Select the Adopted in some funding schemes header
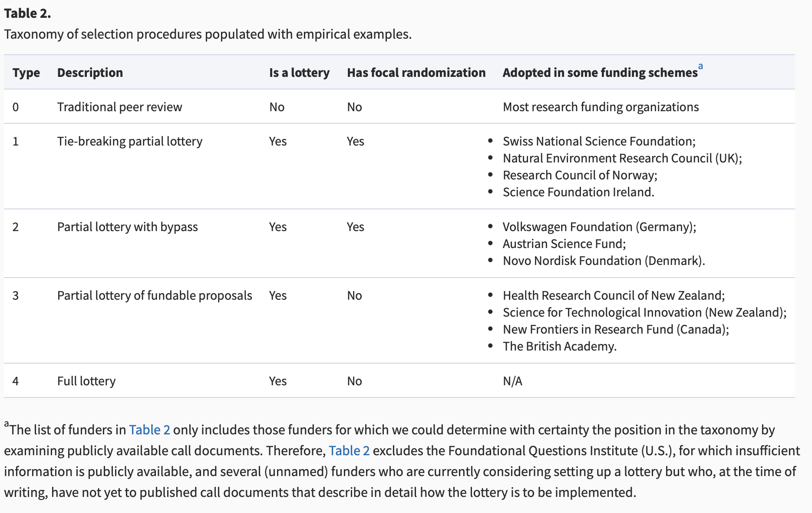The width and height of the screenshot is (812, 513). (x=600, y=73)
